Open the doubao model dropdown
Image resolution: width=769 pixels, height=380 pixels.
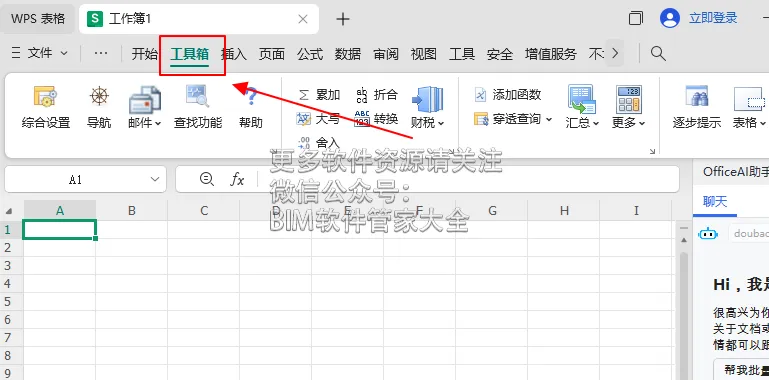[x=748, y=234]
